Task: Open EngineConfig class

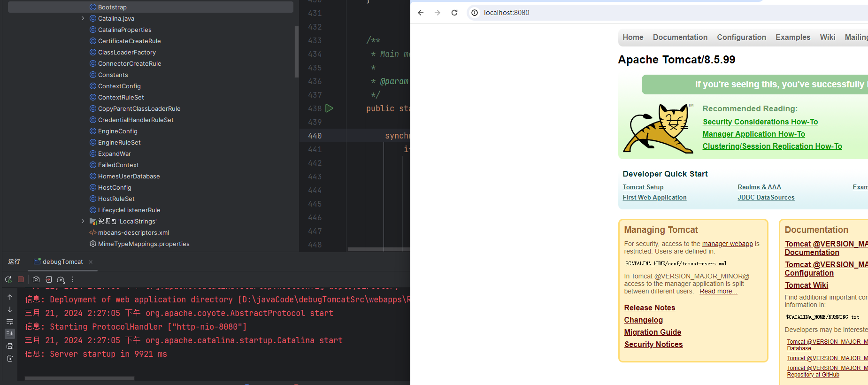Action: 117,131
